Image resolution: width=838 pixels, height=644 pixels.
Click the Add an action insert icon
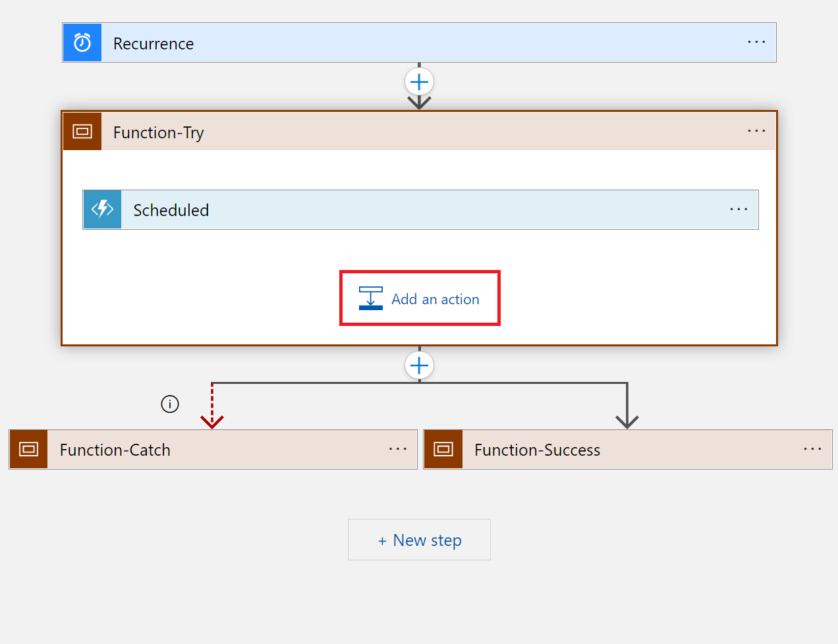click(370, 298)
